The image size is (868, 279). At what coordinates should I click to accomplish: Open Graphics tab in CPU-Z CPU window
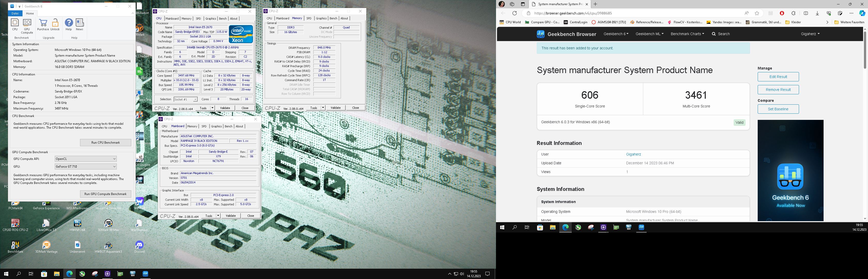211,19
